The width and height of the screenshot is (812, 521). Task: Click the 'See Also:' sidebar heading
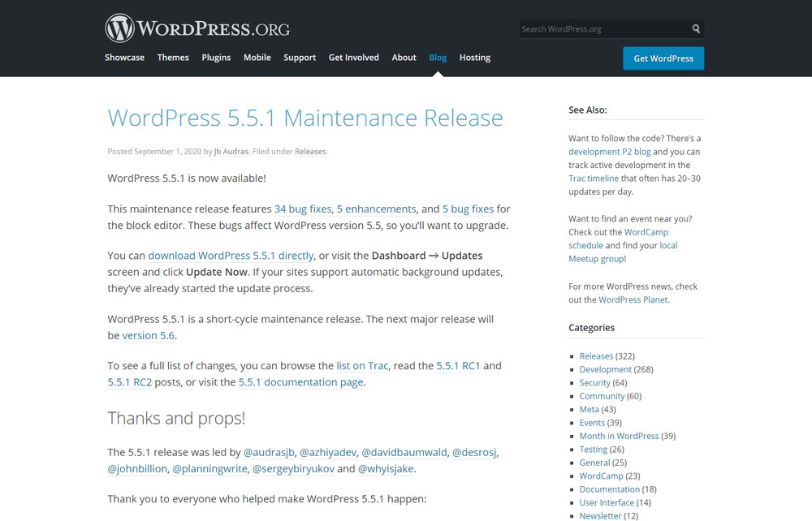point(588,110)
